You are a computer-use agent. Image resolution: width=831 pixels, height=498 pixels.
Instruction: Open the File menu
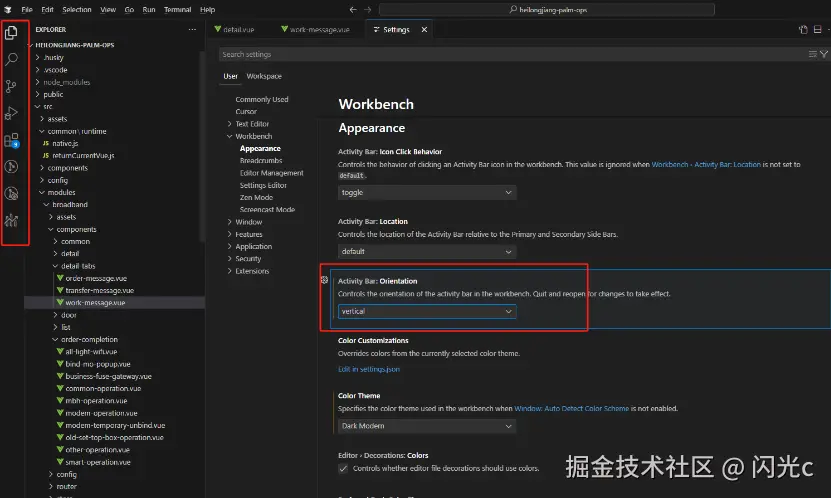pyautogui.click(x=27, y=10)
